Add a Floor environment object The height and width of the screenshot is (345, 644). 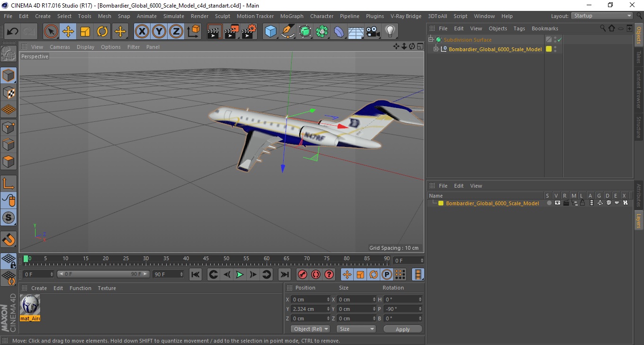click(356, 32)
